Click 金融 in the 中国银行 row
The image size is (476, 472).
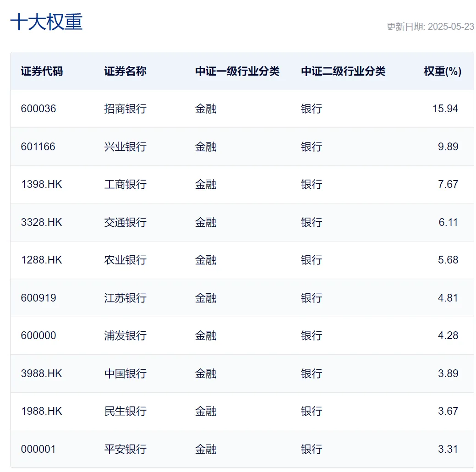[x=206, y=373]
